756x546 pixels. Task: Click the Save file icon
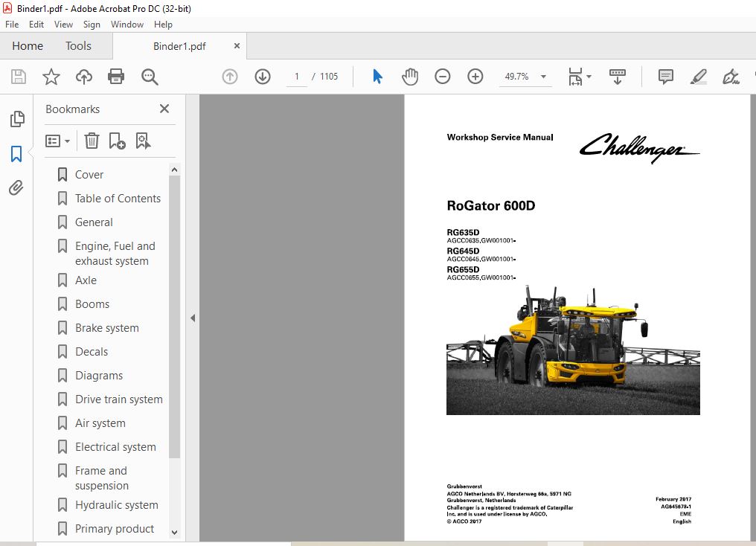click(x=19, y=77)
